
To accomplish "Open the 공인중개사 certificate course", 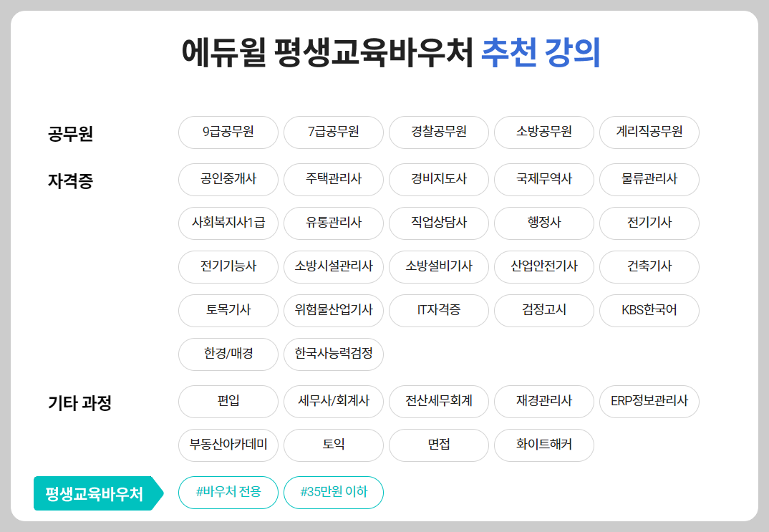I will [x=228, y=180].
